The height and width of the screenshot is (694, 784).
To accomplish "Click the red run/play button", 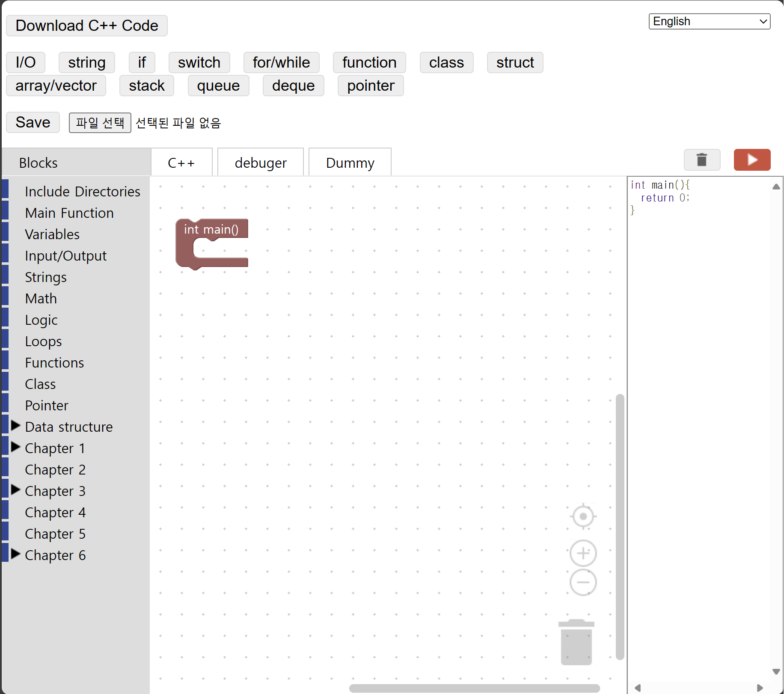I will point(752,160).
